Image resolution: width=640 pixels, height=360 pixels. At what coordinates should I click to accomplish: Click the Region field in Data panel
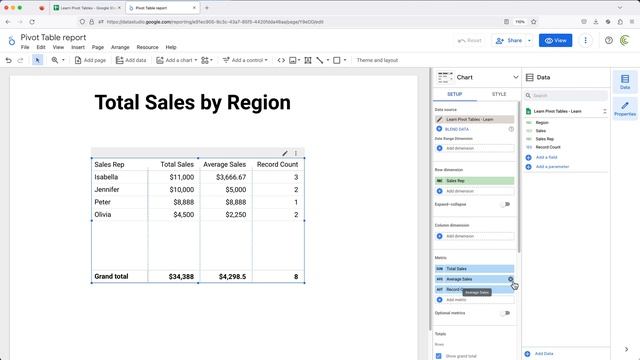[x=542, y=122]
